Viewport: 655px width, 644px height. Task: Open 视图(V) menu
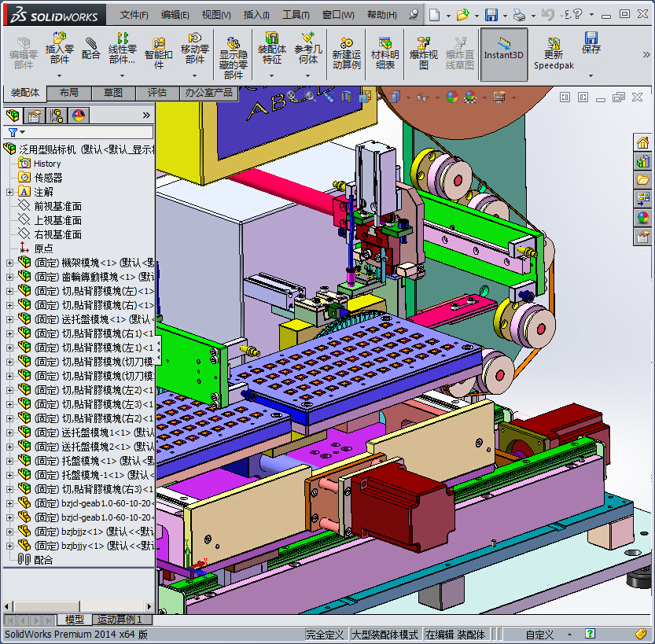click(x=216, y=15)
